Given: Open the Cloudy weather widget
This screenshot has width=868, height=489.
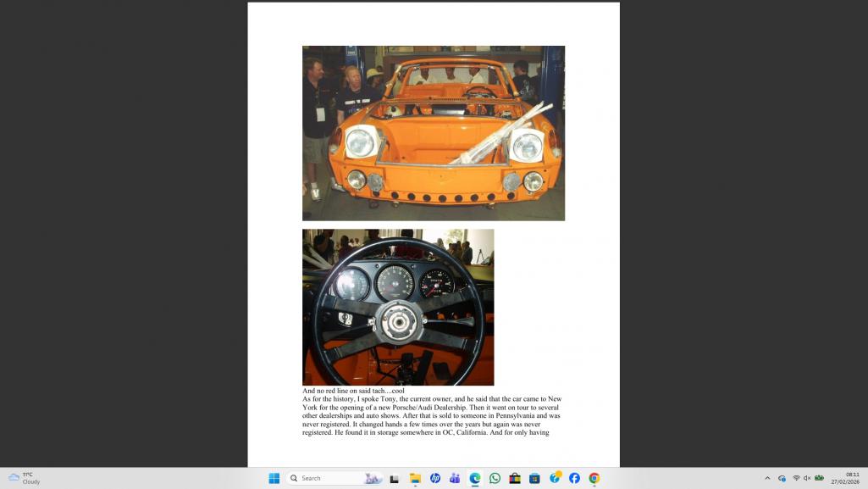Looking at the screenshot, I should [x=24, y=478].
